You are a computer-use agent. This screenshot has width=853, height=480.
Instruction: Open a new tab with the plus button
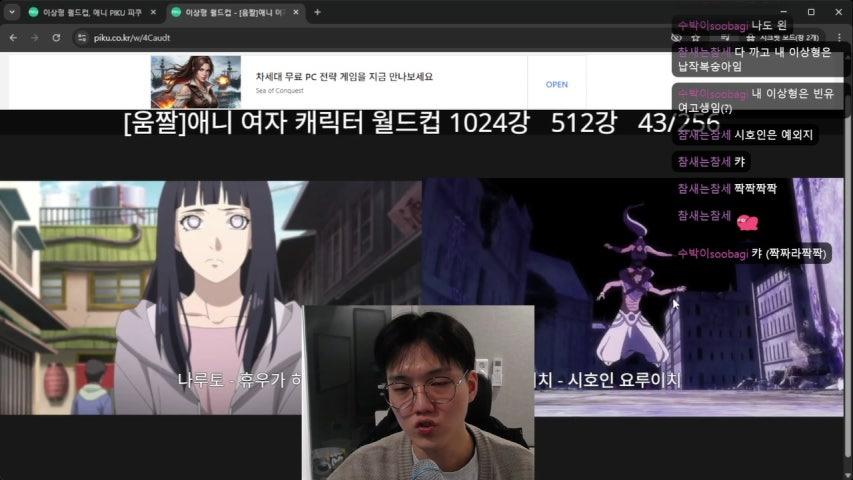317,12
